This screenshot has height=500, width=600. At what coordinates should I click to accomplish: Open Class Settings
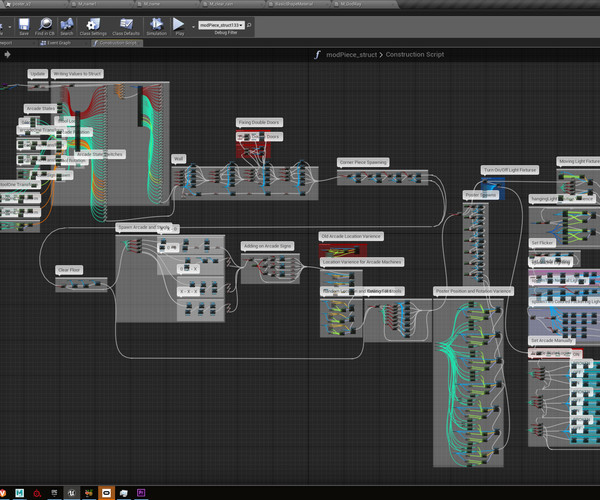click(94, 24)
